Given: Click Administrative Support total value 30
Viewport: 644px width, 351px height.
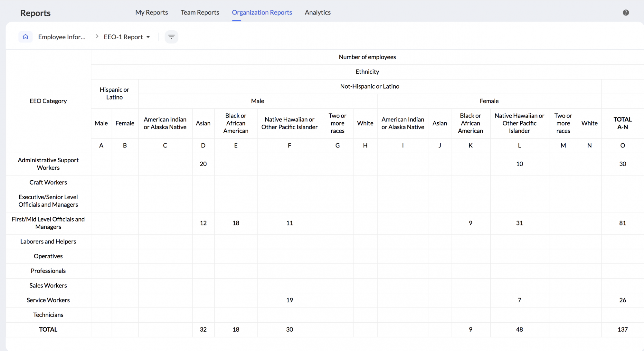Looking at the screenshot, I should [622, 164].
